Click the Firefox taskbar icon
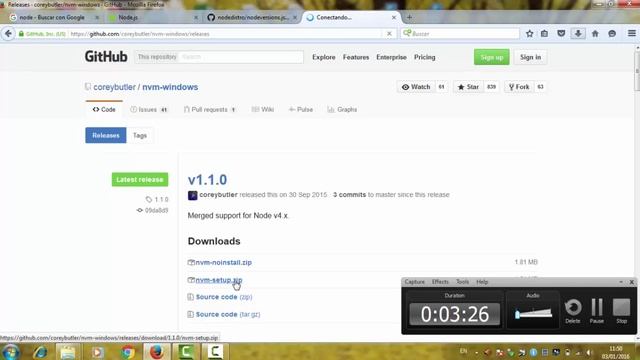This screenshot has height=360, width=640. [x=157, y=351]
